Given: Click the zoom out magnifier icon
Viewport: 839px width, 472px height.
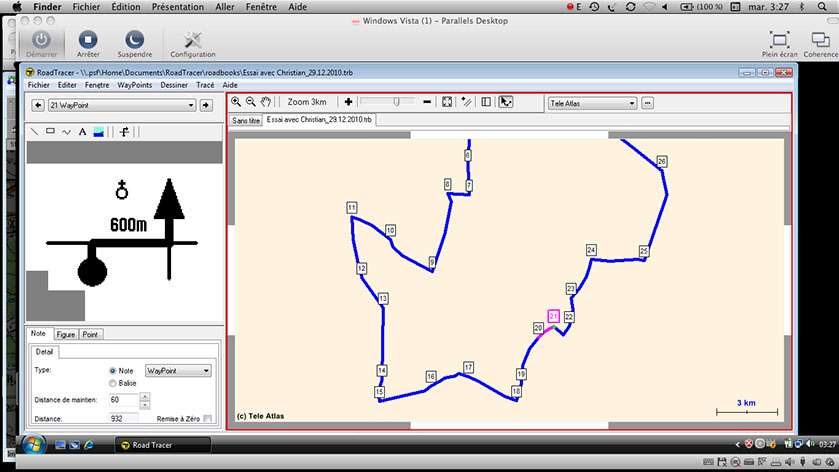Looking at the screenshot, I should [250, 102].
